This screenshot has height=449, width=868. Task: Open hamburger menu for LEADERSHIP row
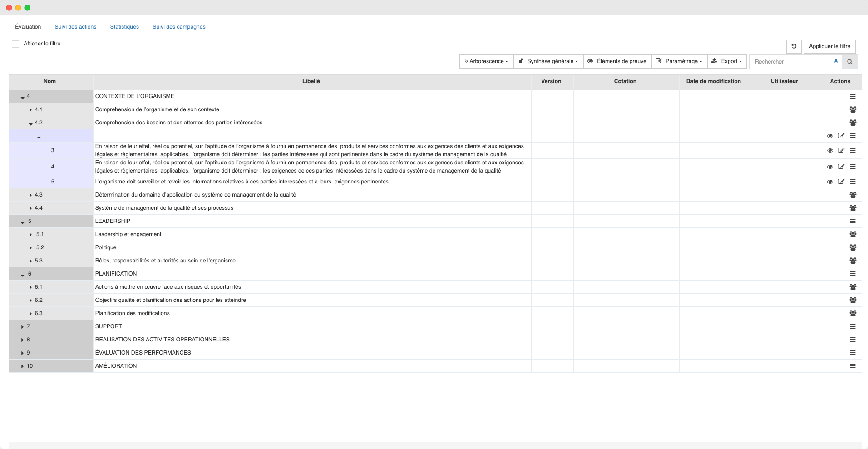pos(853,221)
